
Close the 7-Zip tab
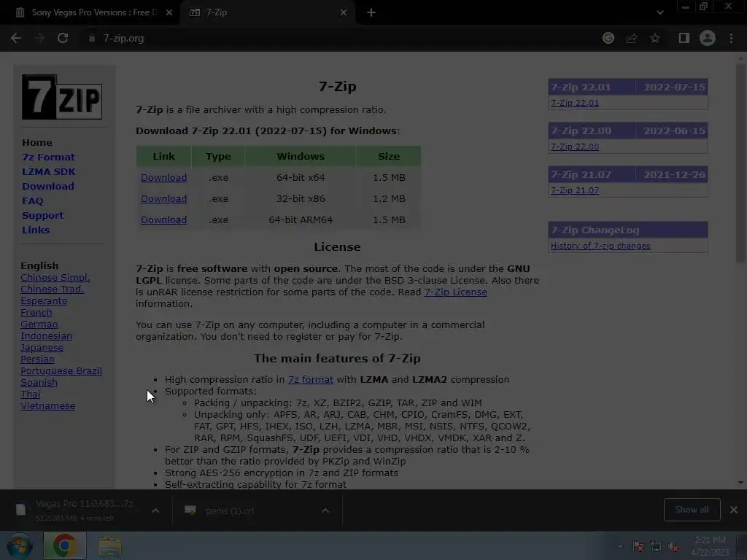pyautogui.click(x=344, y=12)
